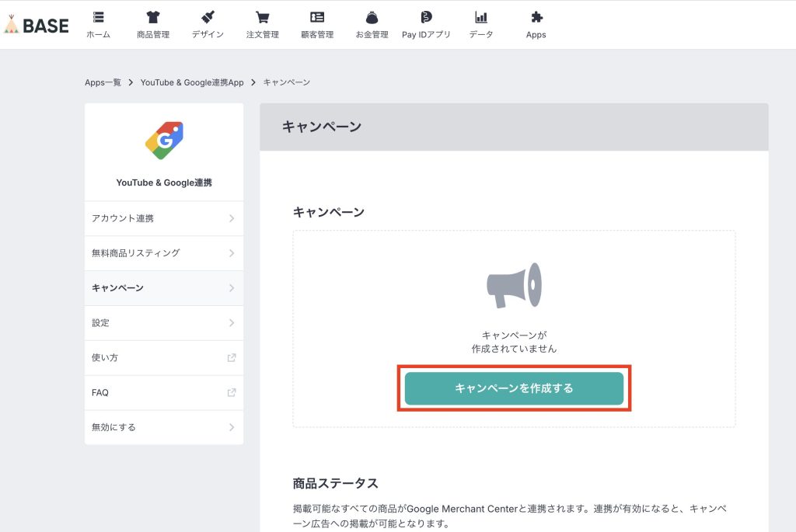Select 設定 in the sidebar
Image resolution: width=796 pixels, height=532 pixels.
coord(164,323)
